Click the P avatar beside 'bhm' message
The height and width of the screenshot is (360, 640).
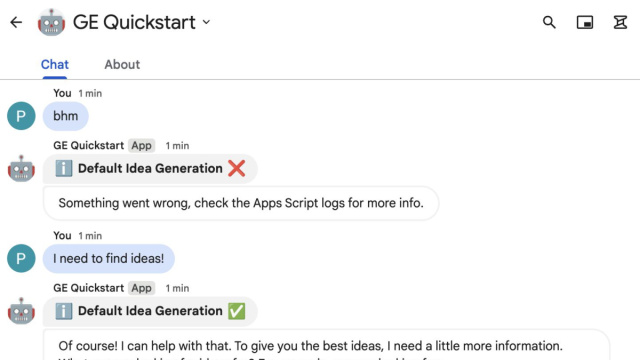click(x=21, y=116)
